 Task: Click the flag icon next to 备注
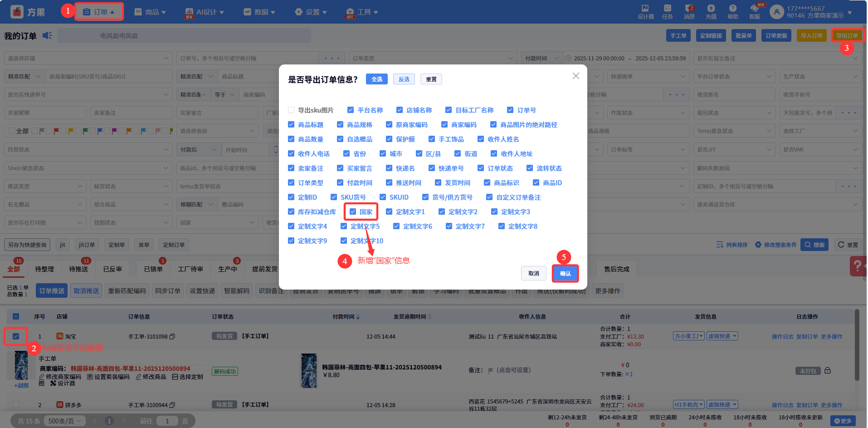point(491,370)
